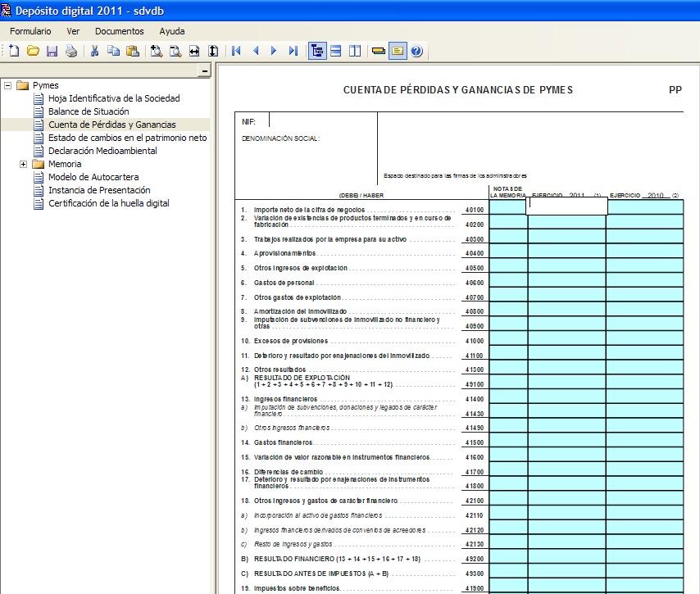Zoom in with the magnifier plus icon
The height and width of the screenshot is (594, 700).
[156, 51]
